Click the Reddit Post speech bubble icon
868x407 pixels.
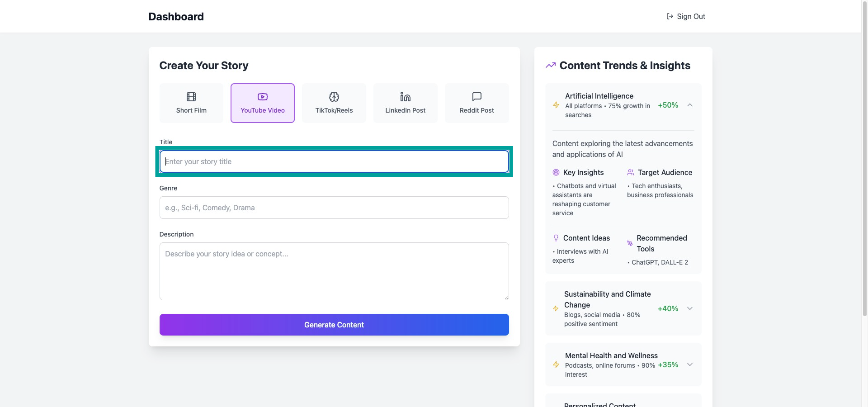click(477, 97)
